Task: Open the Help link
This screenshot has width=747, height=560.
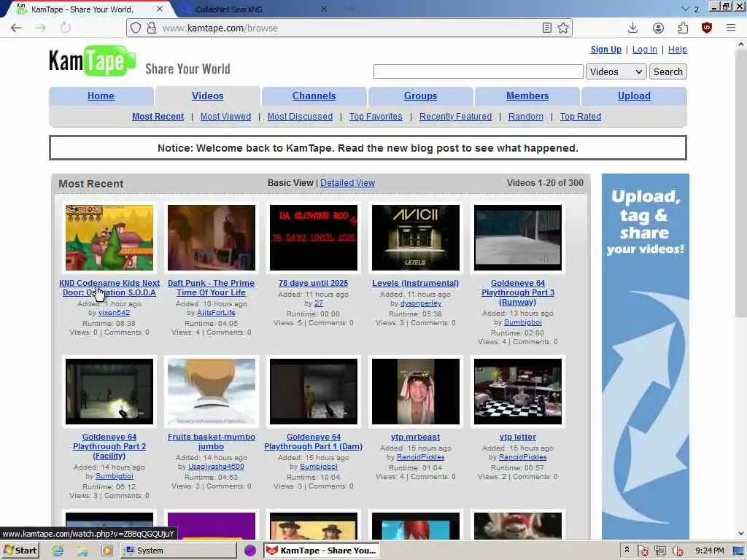Action: tap(678, 50)
